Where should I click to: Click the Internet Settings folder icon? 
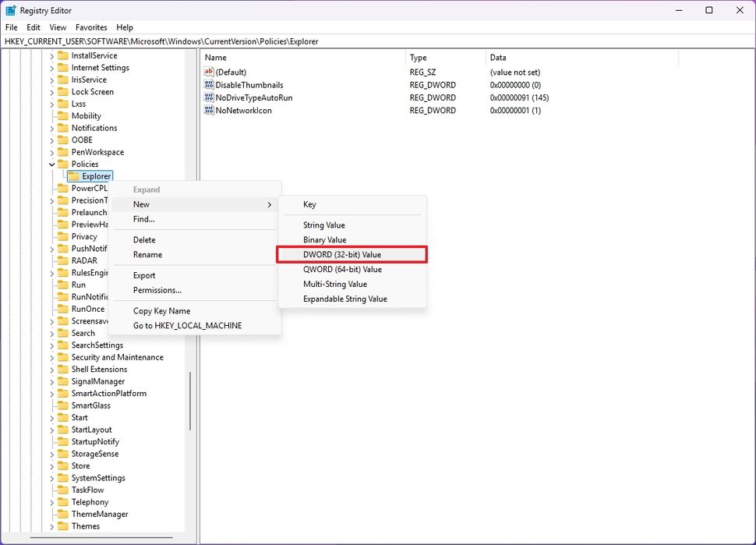tap(62, 67)
